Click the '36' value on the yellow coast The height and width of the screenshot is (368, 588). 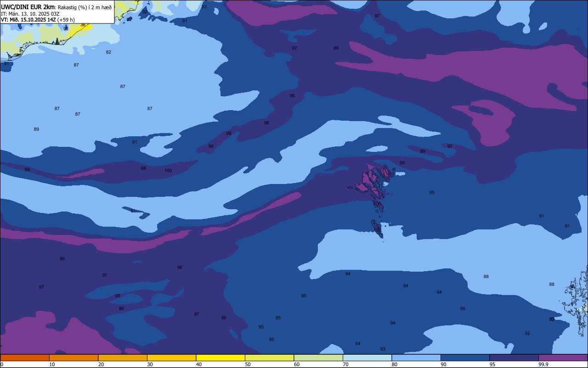click(x=83, y=25)
